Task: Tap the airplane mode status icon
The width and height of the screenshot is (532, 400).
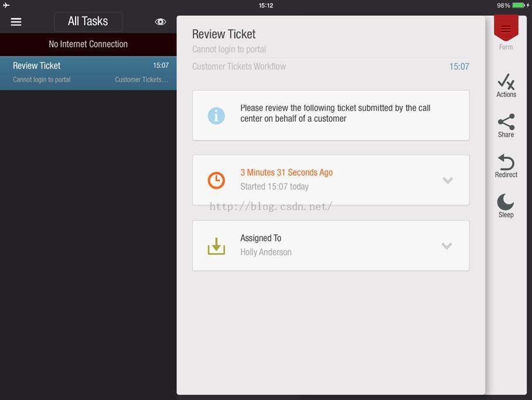Action: coord(6,5)
